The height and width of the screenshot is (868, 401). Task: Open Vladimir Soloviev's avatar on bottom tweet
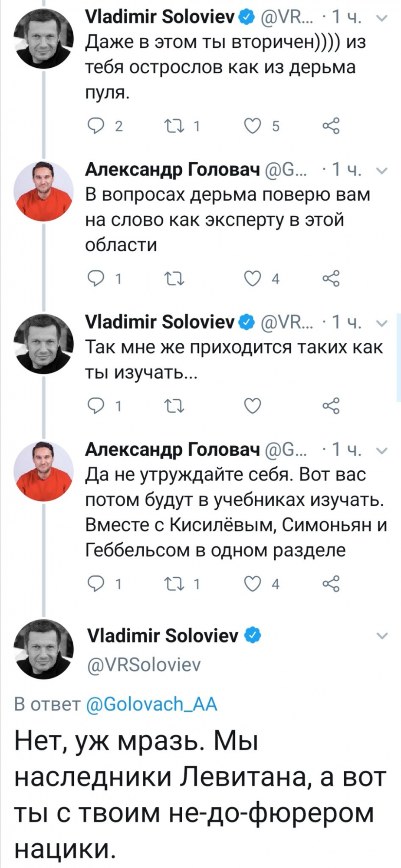coord(43,649)
